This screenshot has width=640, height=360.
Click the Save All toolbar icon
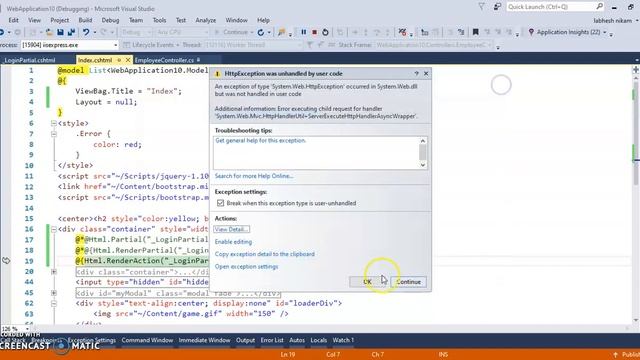pos(71,32)
